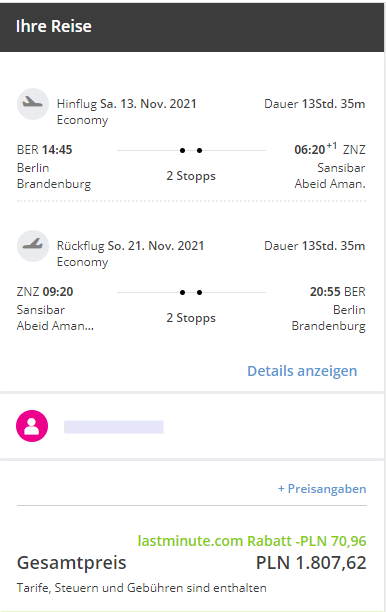Open the Details anzeigen link
The width and height of the screenshot is (386, 612).
coord(302,371)
